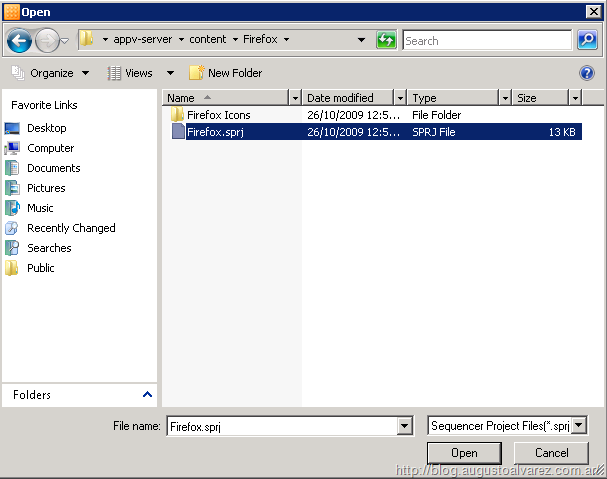The height and width of the screenshot is (479, 607).
Task: Click the Open button
Action: (464, 453)
